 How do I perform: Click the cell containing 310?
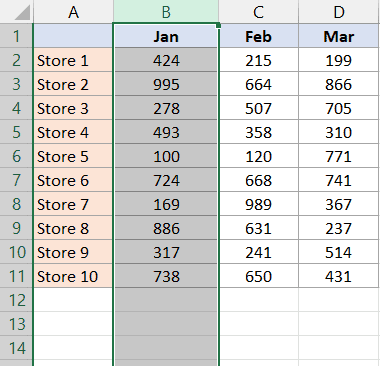point(339,132)
